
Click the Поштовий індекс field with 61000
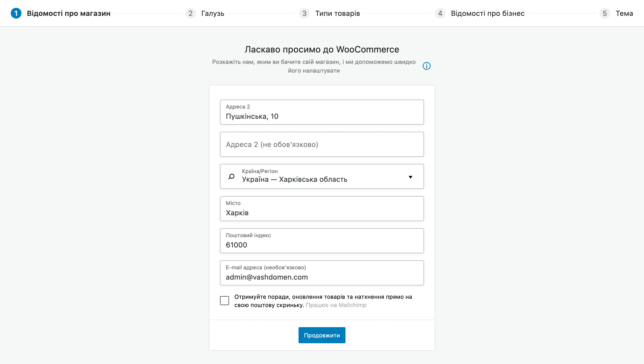[x=322, y=241]
